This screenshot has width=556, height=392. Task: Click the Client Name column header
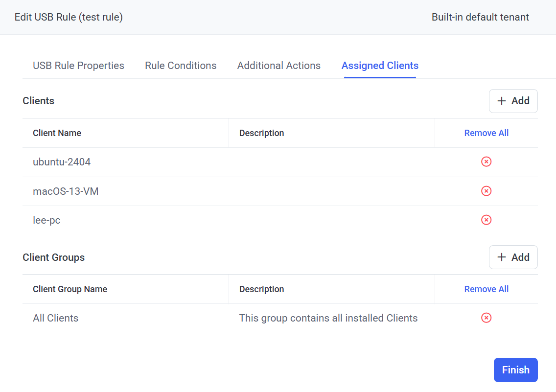click(57, 133)
